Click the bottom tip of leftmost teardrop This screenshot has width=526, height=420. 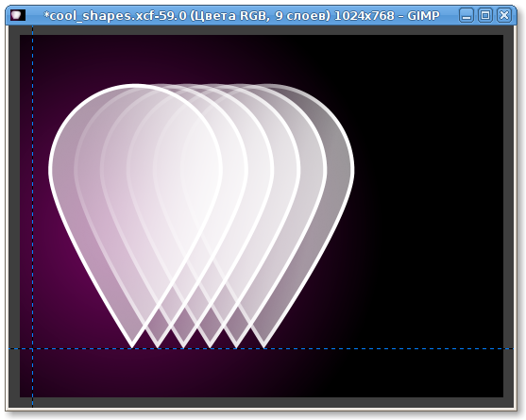point(132,346)
